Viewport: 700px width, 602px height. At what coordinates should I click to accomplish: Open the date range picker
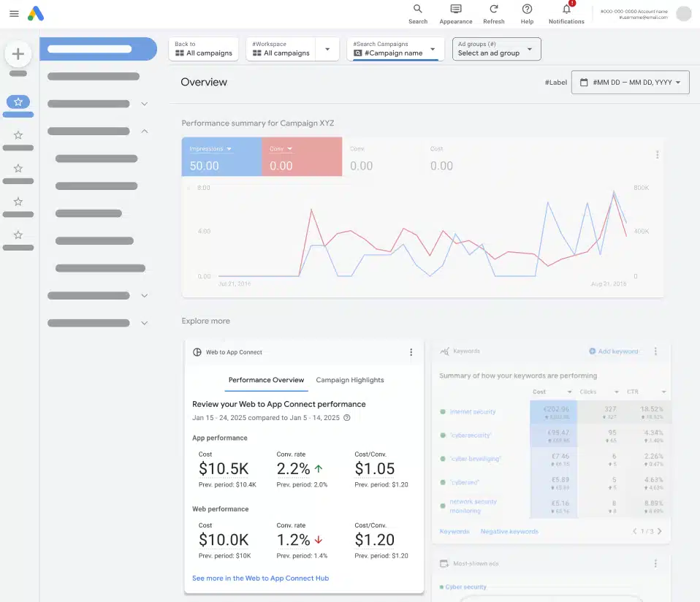(x=630, y=82)
